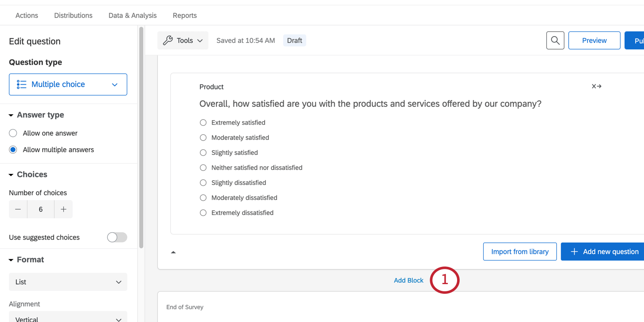The width and height of the screenshot is (644, 322).
Task: Click the number of choices field
Action: click(41, 209)
